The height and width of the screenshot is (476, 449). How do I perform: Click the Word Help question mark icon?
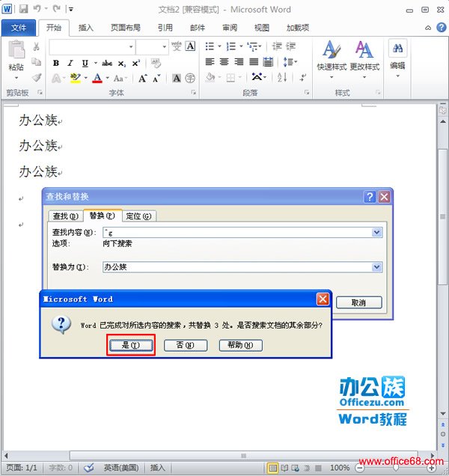click(441, 28)
